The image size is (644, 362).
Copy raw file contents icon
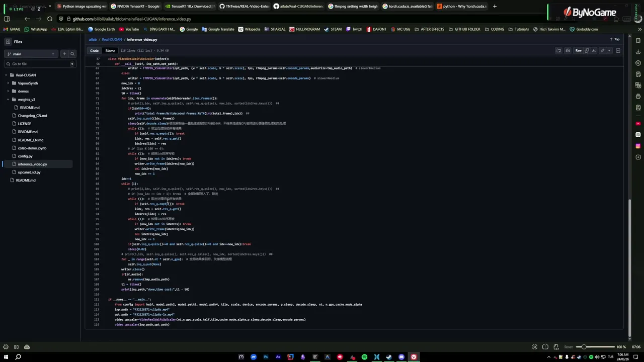coord(587,51)
